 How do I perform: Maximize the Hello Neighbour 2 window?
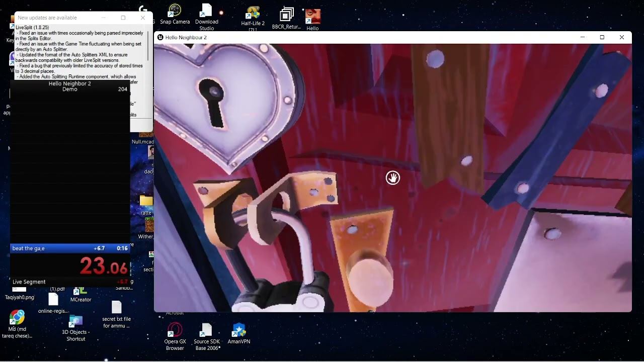[x=602, y=37]
